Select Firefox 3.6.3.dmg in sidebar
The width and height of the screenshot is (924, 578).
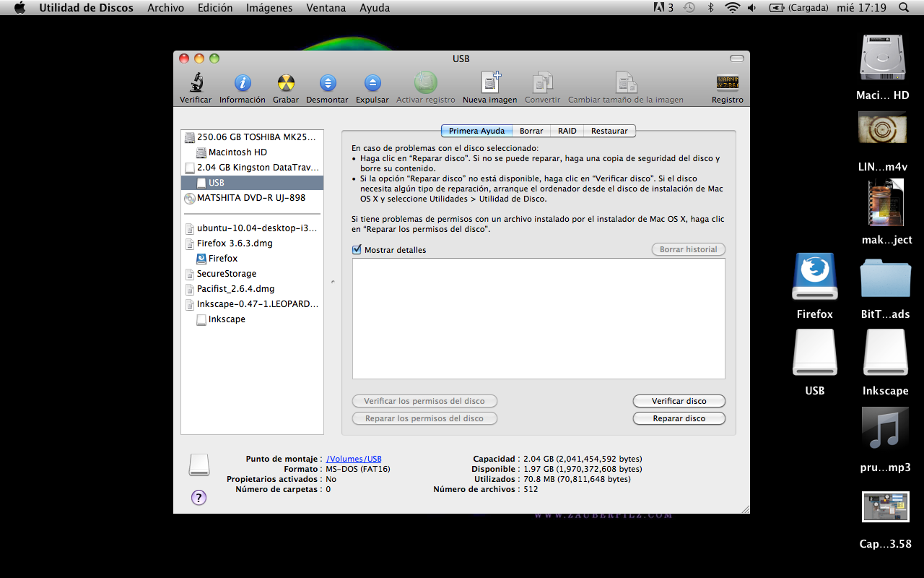[252, 243]
